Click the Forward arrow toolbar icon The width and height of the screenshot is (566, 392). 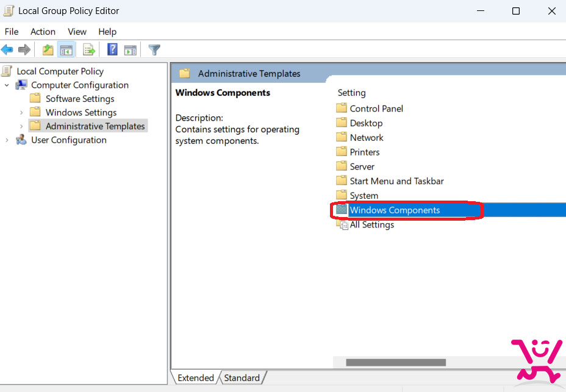24,49
